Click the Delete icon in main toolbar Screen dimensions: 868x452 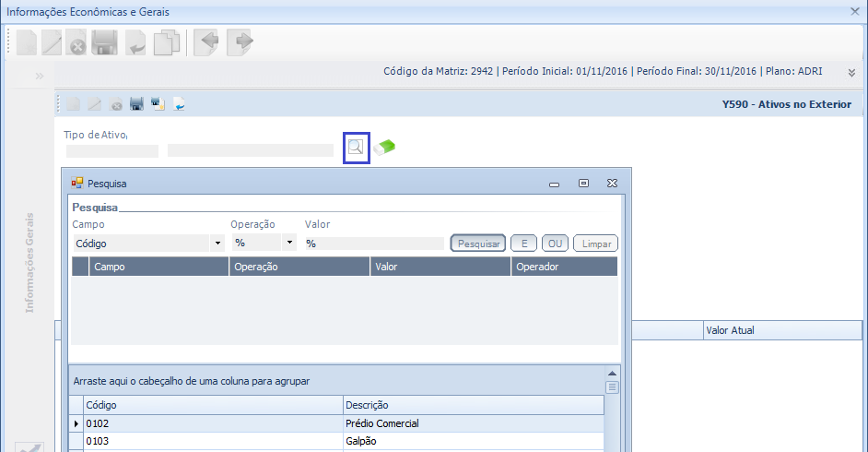pos(77,42)
